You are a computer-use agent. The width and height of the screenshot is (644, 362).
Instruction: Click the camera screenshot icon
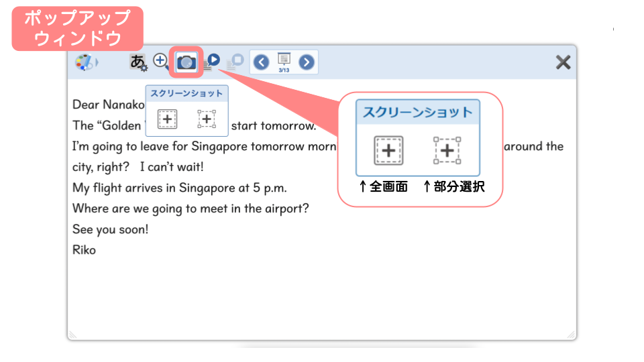click(186, 63)
